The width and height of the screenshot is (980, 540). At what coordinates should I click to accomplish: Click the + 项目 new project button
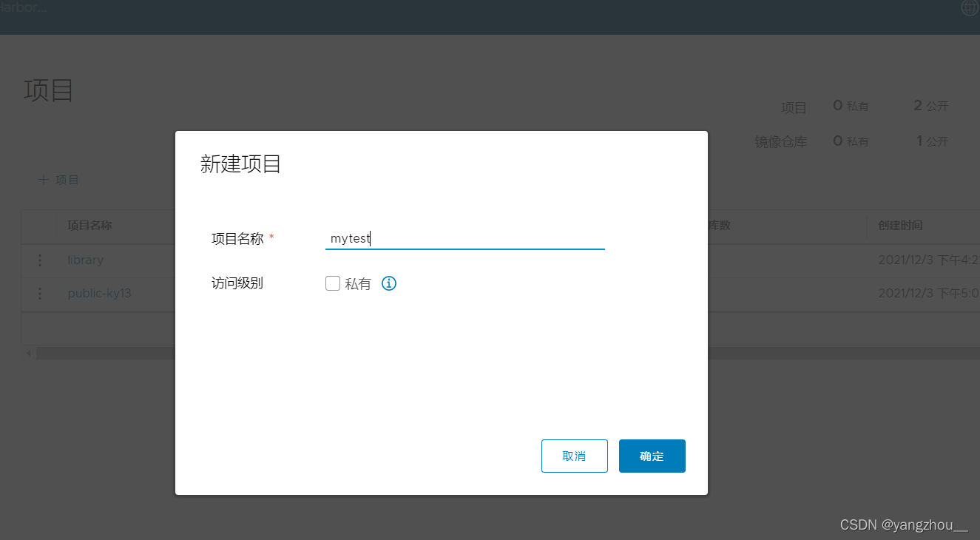point(58,180)
